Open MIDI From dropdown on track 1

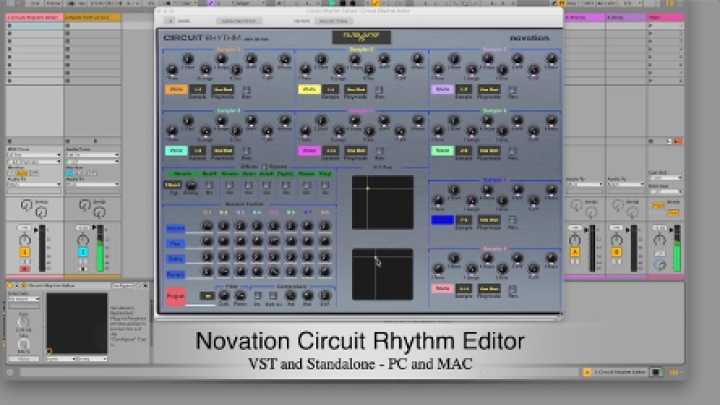tap(34, 155)
